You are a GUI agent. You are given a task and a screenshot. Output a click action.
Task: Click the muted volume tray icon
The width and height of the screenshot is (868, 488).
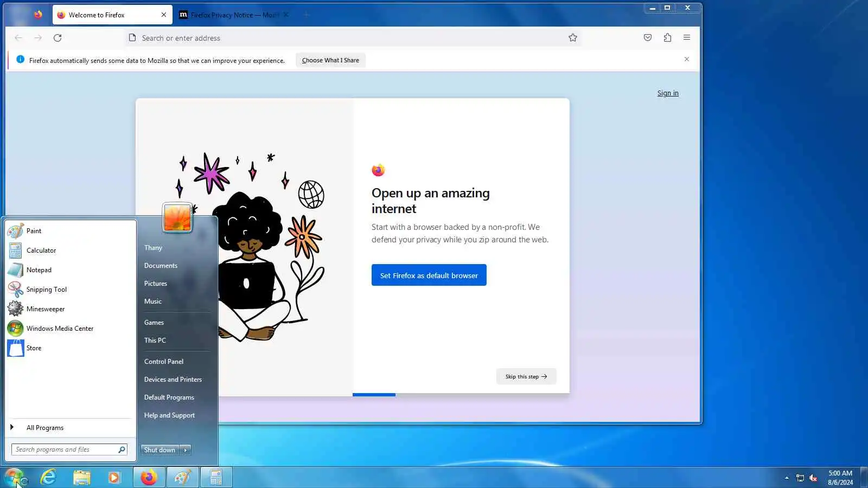pyautogui.click(x=813, y=478)
